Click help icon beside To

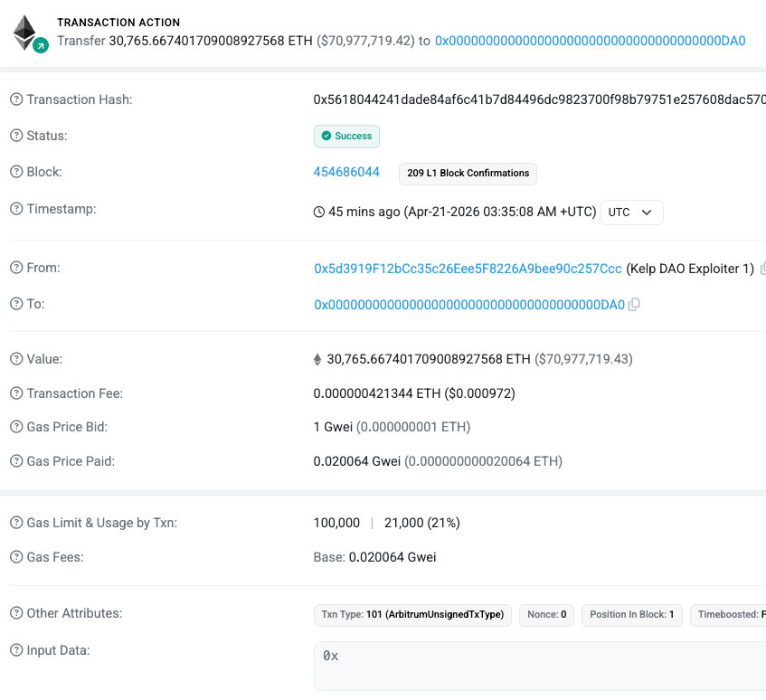click(16, 303)
